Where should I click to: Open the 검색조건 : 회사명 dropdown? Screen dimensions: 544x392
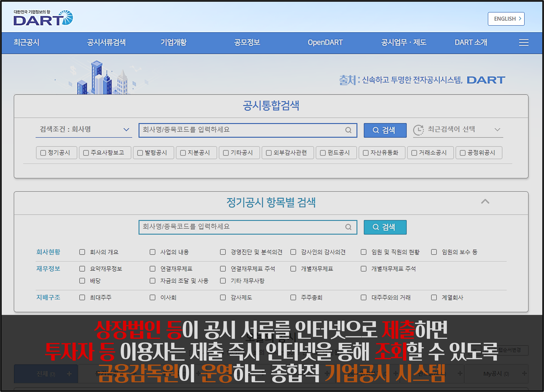[84, 130]
